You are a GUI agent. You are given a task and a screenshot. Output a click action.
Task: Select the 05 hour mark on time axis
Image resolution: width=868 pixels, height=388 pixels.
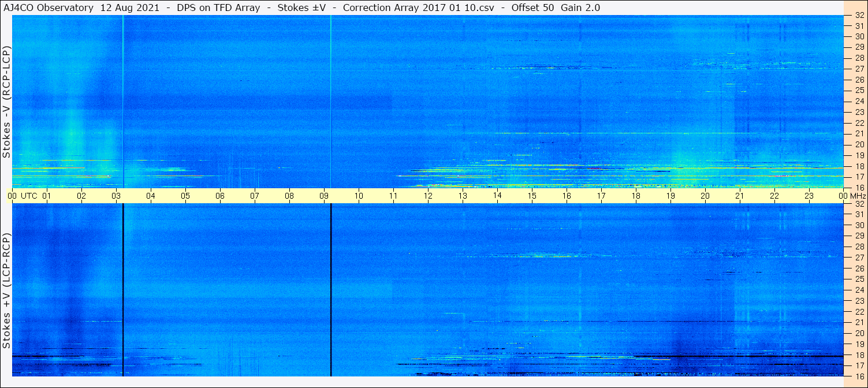tap(185, 196)
